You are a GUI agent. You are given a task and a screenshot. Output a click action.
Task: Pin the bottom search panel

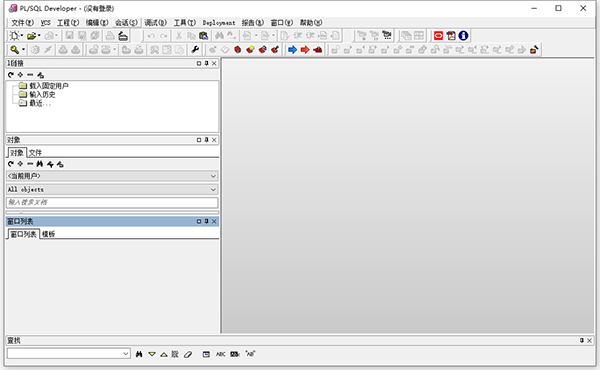tap(582, 341)
